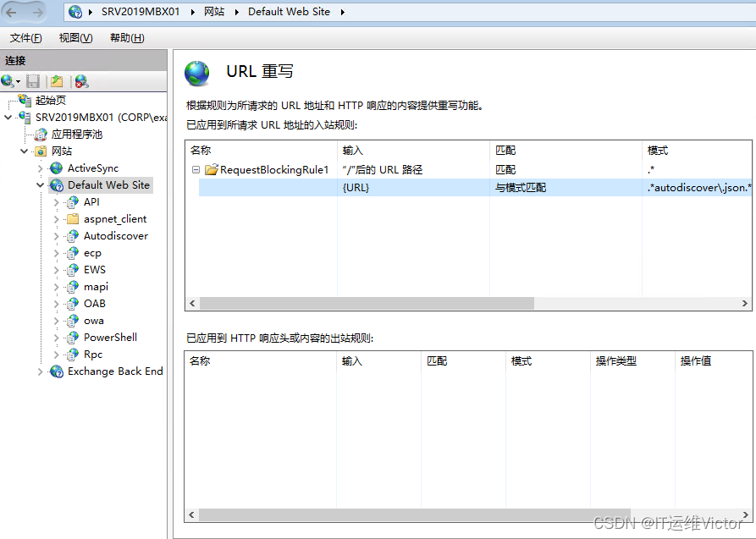Select the RequestBlockingRule1 rule name
Screen dimensions: 756x539
[x=274, y=169]
